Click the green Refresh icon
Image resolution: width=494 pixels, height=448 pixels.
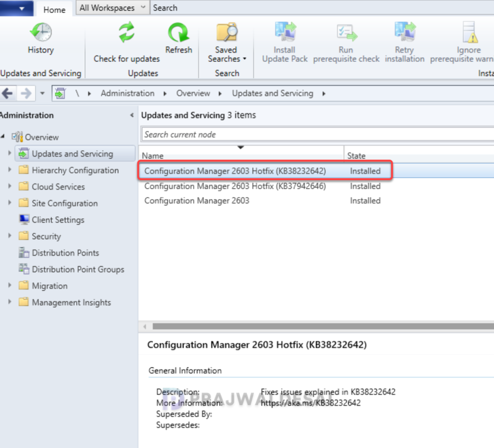pos(178,32)
